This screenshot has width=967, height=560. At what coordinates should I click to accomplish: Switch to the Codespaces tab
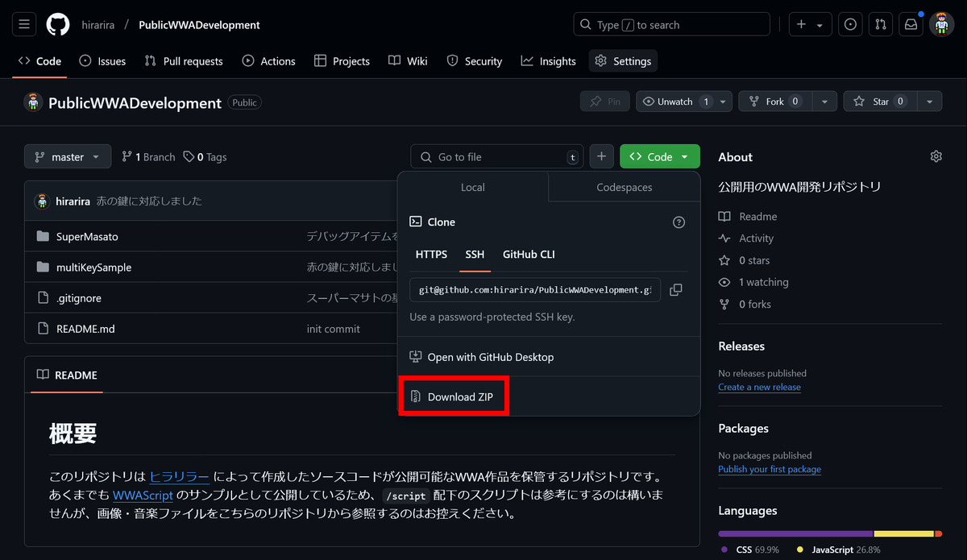tap(625, 187)
